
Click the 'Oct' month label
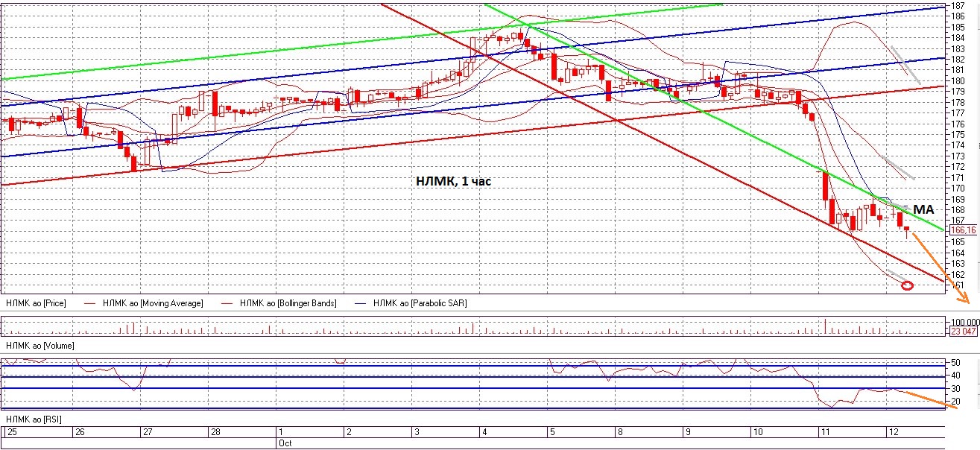pyautogui.click(x=285, y=443)
